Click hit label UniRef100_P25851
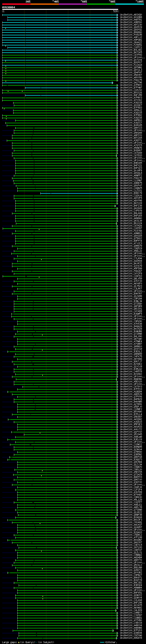This screenshot has height=644, width=146. (x=131, y=45)
